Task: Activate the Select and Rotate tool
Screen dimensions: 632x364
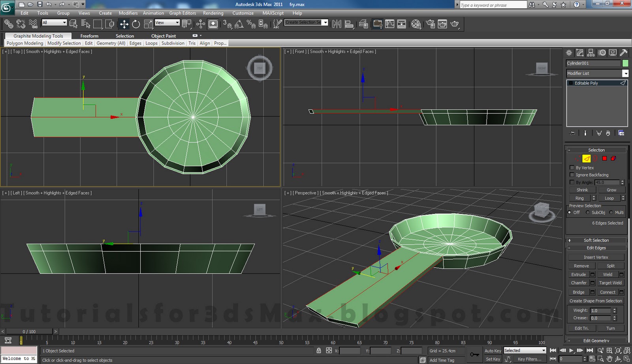Action: point(136,24)
